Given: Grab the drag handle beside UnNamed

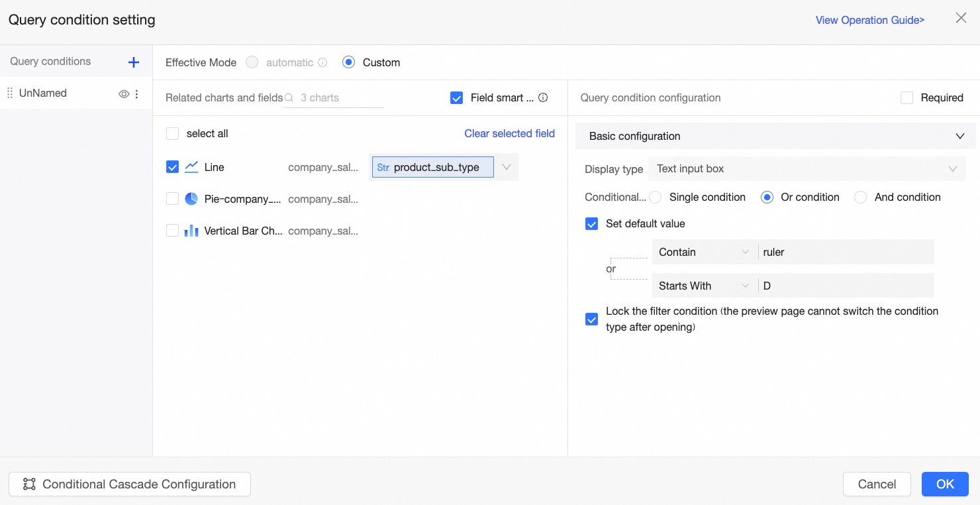Looking at the screenshot, I should 10,93.
